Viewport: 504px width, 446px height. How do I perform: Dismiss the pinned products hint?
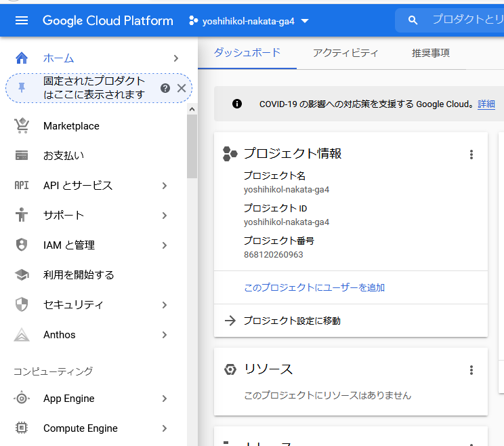point(182,88)
